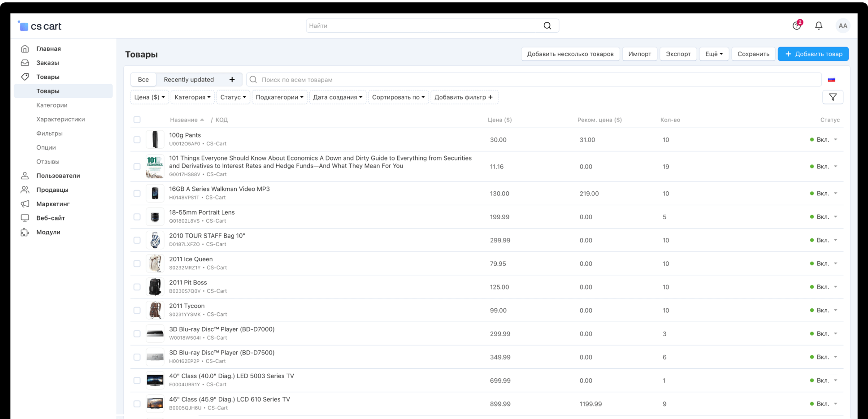Open the Ещё dropdown menu
This screenshot has height=419, width=868.
pos(714,54)
